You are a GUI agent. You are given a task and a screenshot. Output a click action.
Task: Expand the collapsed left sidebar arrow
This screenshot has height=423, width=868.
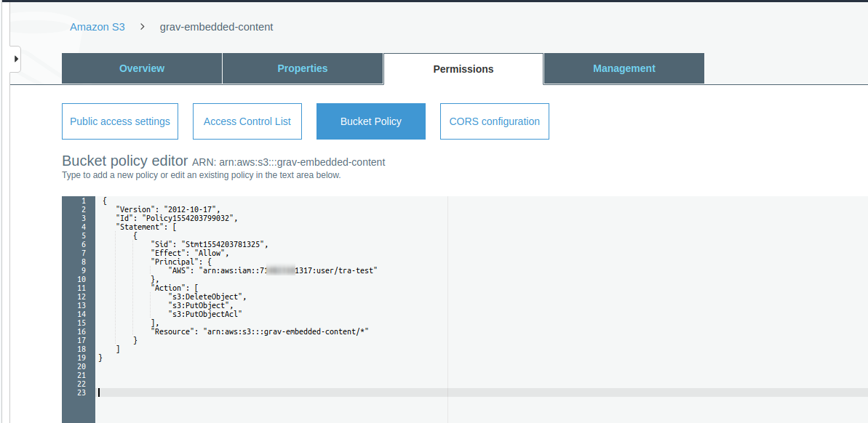pos(15,57)
